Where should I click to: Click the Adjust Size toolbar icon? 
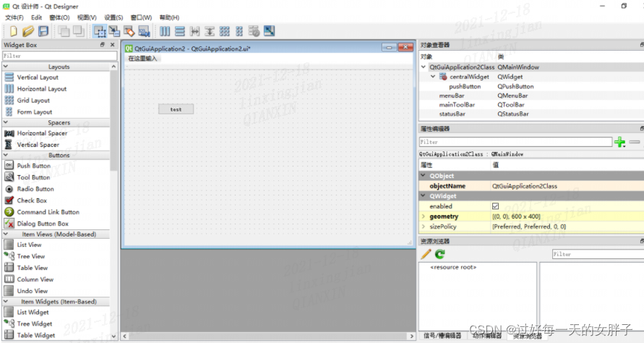[269, 31]
